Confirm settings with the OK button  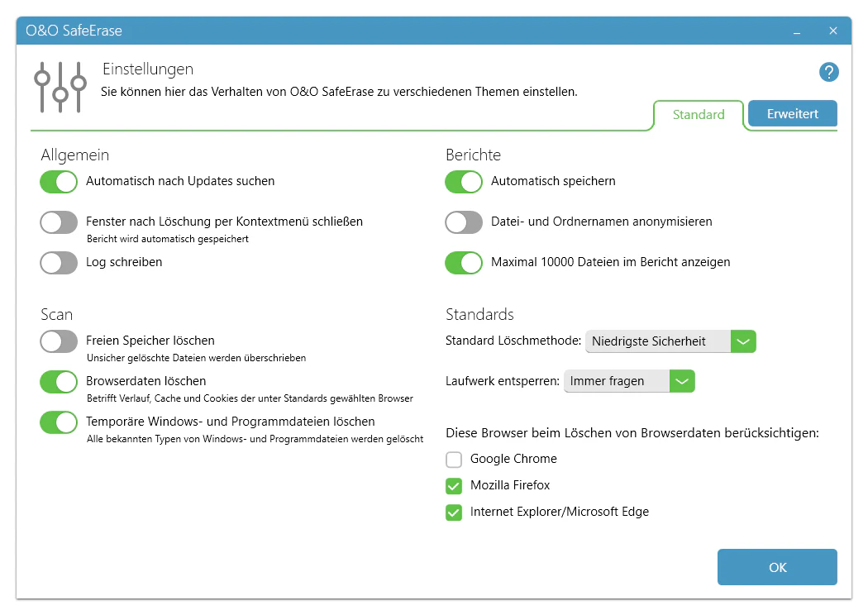pyautogui.click(x=777, y=567)
